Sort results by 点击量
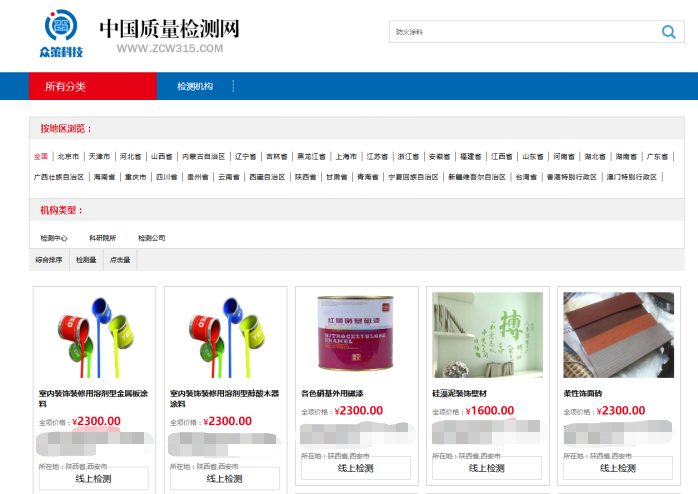 [x=120, y=260]
